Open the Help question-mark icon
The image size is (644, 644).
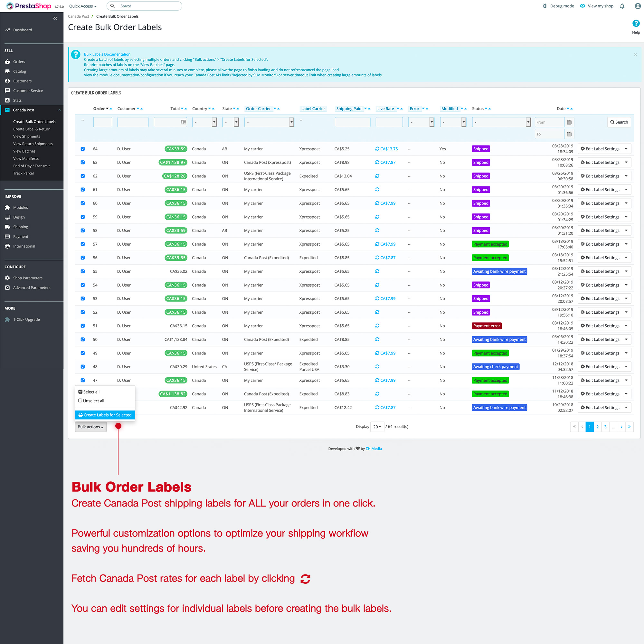tap(636, 23)
